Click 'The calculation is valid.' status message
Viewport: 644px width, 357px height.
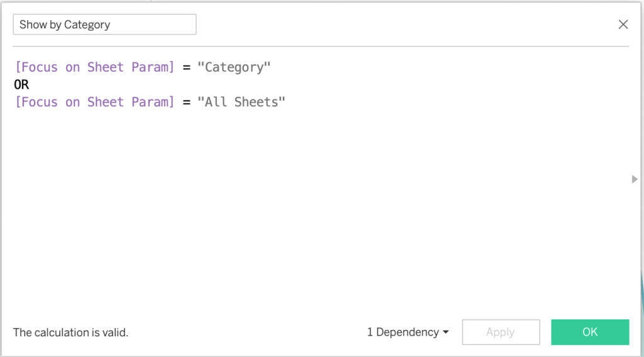[x=70, y=332]
